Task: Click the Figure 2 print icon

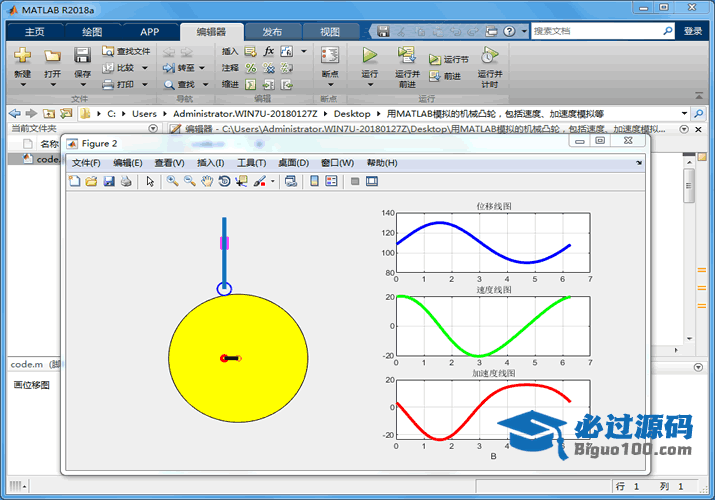Action: click(126, 181)
